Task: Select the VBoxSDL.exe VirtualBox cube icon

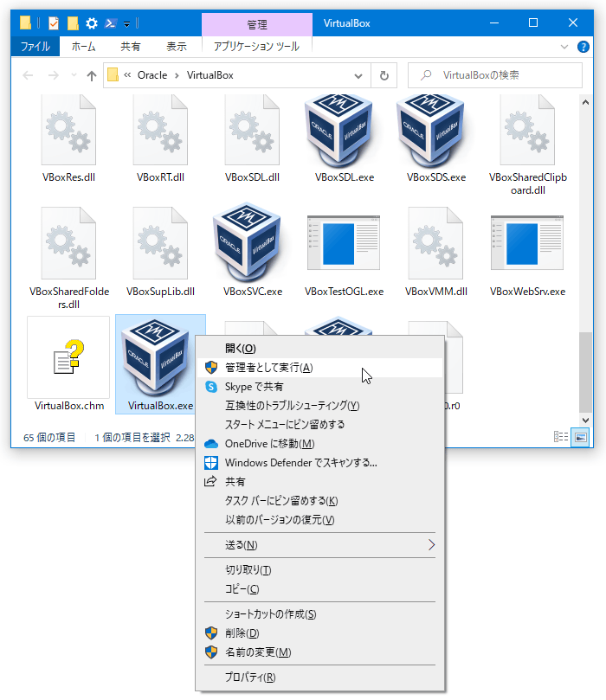Action: pyautogui.click(x=338, y=130)
